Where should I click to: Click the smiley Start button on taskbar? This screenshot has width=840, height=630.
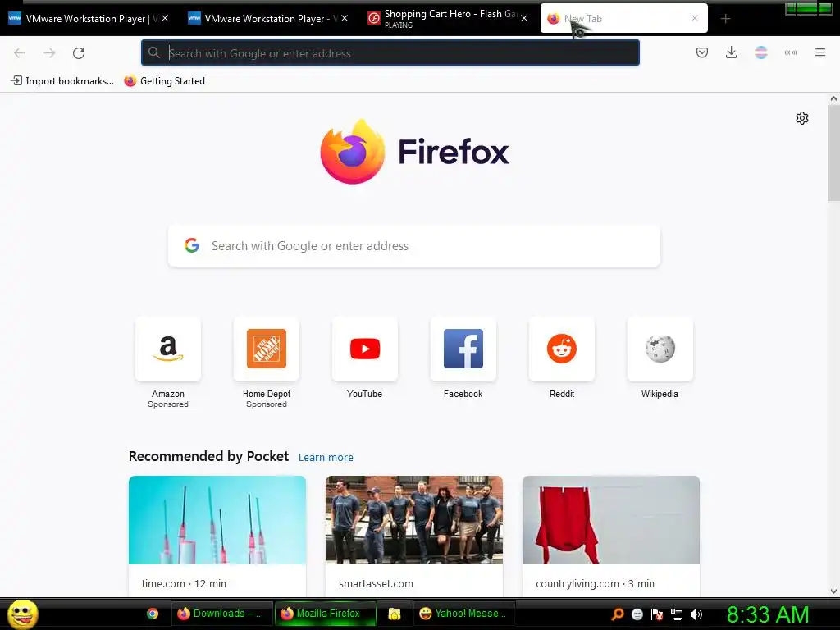pyautogui.click(x=22, y=614)
